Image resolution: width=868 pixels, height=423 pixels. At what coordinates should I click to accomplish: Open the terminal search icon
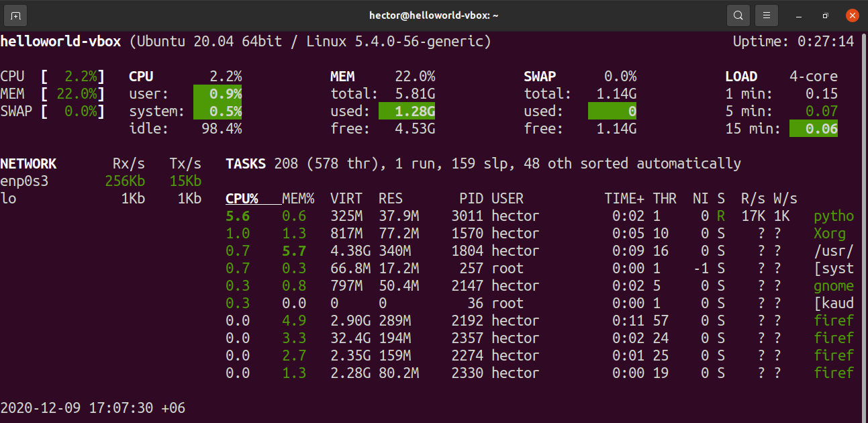[x=738, y=15]
